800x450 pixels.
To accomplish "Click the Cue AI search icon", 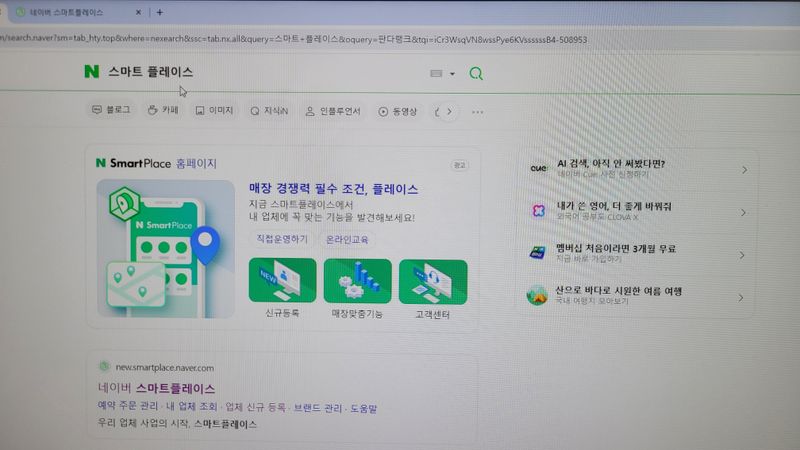I will (x=538, y=168).
